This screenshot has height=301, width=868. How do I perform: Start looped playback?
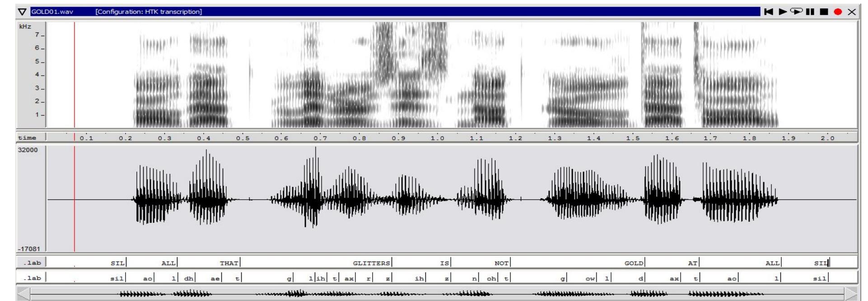[x=797, y=12]
